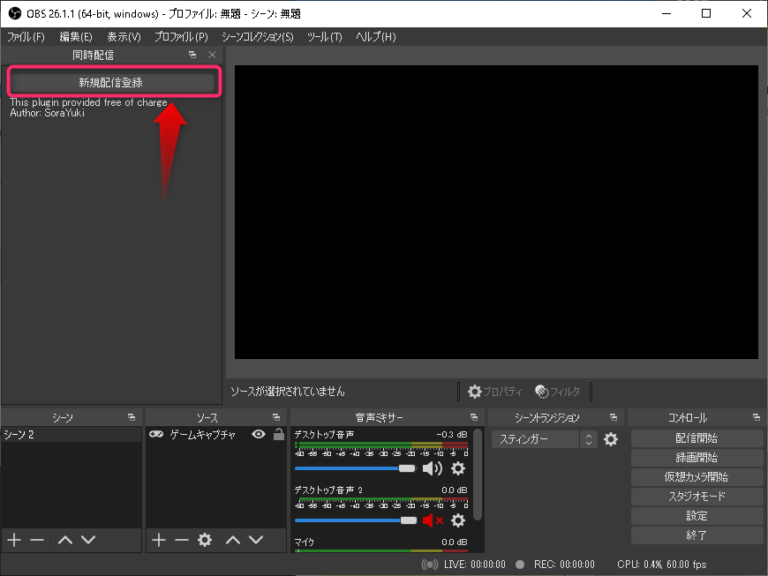
Task: Open デスクトップ音声 2 settings gear
Action: point(458,520)
